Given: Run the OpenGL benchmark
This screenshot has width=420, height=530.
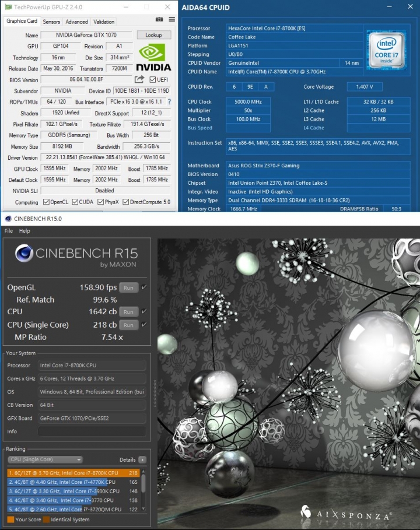Looking at the screenshot, I should point(128,287).
